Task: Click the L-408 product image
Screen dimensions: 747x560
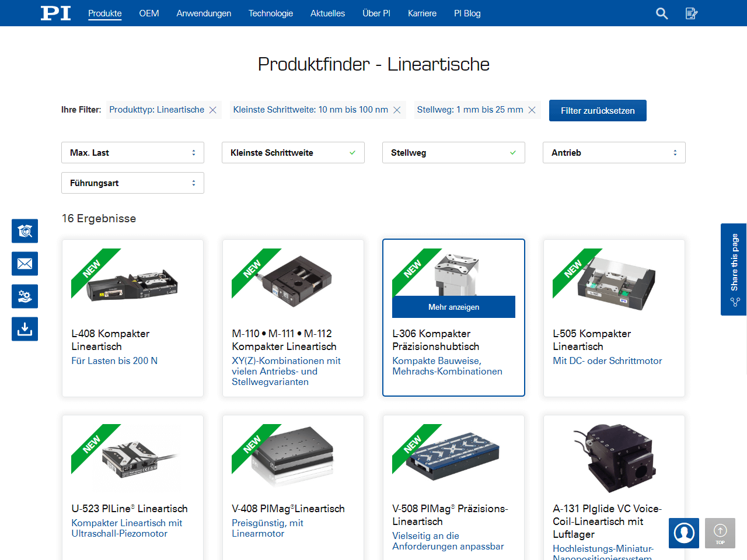Action: 132,285
